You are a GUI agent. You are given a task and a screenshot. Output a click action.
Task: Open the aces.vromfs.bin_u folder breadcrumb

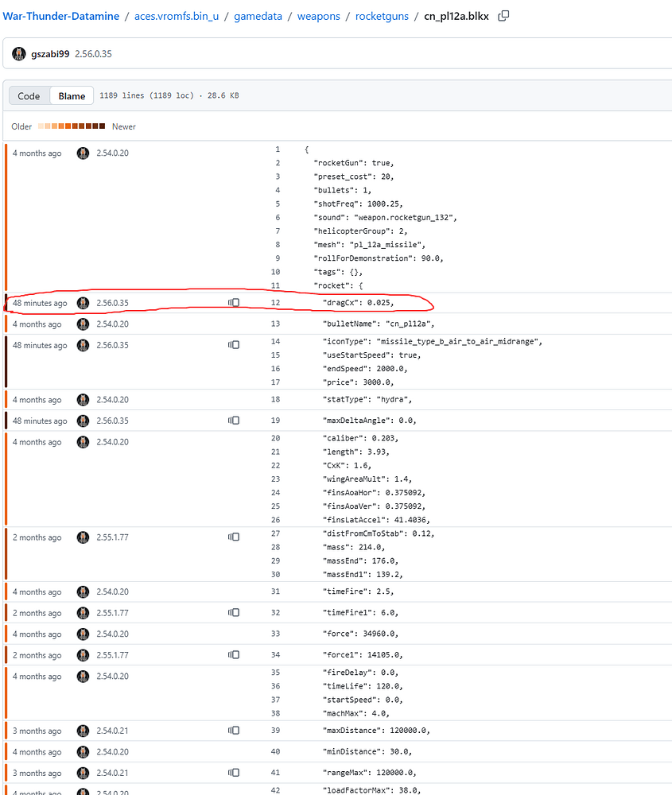177,16
